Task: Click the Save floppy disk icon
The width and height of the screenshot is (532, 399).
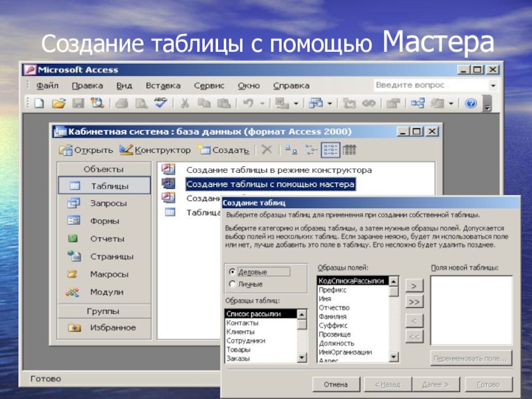Action: tap(78, 103)
